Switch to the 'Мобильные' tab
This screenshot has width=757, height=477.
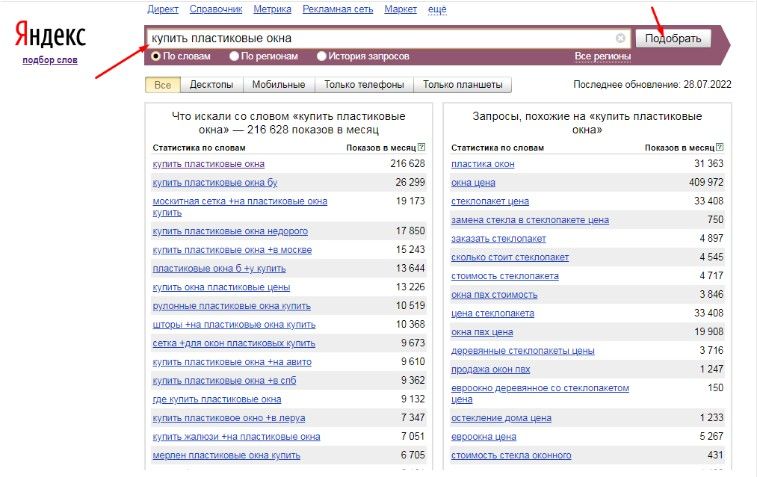(x=279, y=84)
